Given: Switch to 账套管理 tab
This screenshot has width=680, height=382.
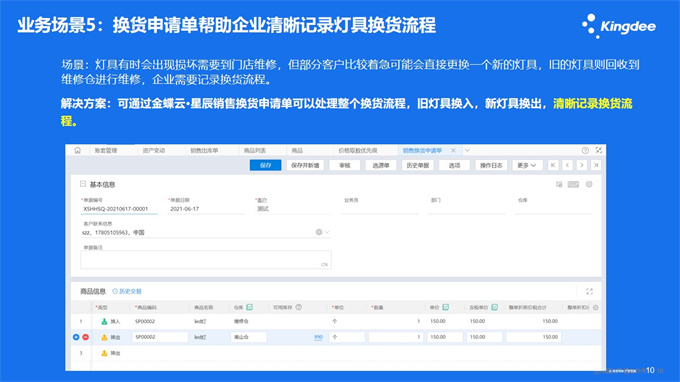Looking at the screenshot, I should 106,150.
